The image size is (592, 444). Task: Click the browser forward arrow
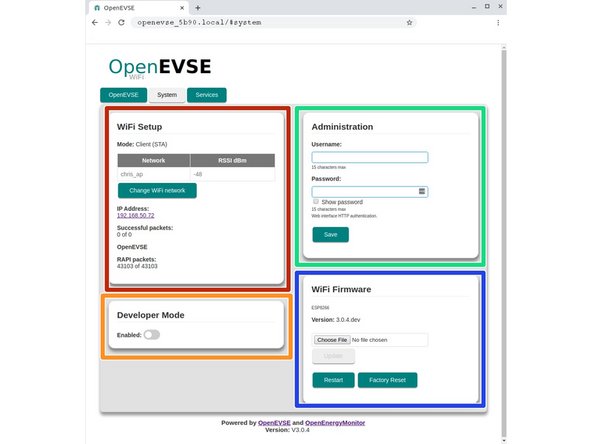click(x=108, y=23)
